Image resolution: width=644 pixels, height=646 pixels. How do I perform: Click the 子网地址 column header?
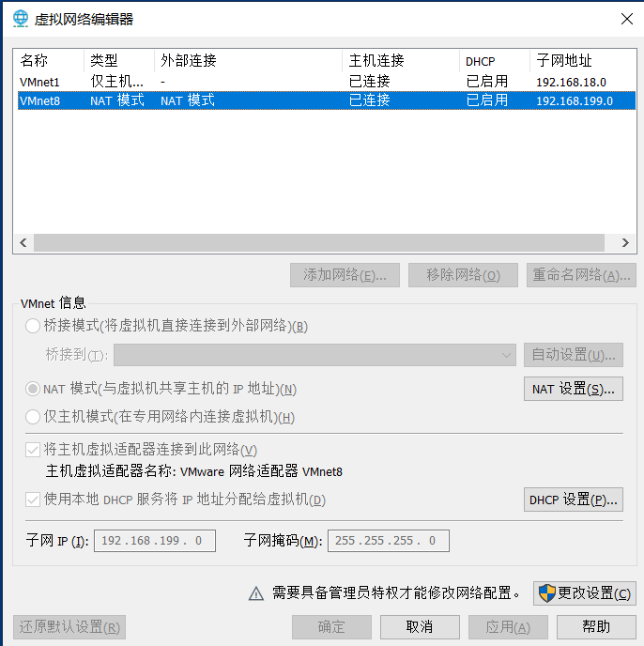[583, 60]
